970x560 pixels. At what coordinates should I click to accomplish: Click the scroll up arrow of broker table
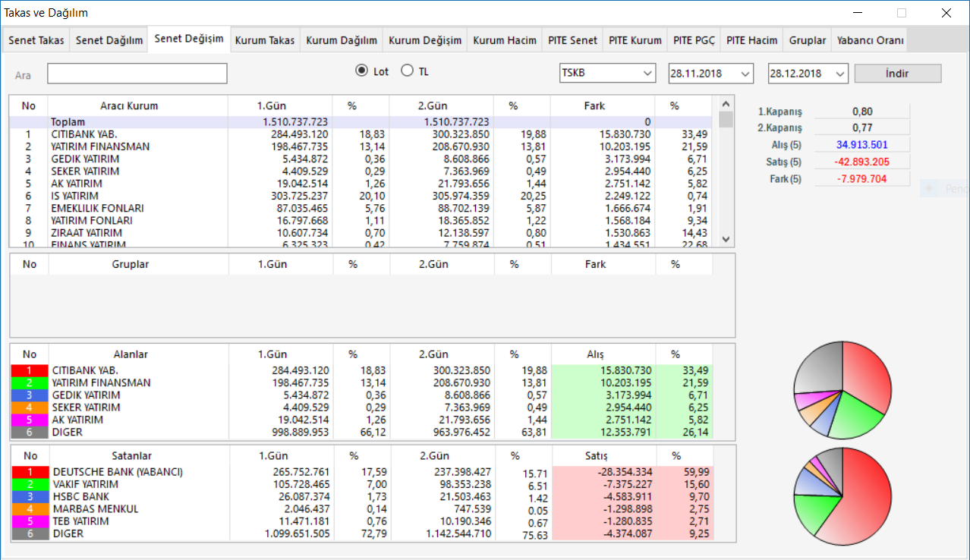(x=726, y=104)
